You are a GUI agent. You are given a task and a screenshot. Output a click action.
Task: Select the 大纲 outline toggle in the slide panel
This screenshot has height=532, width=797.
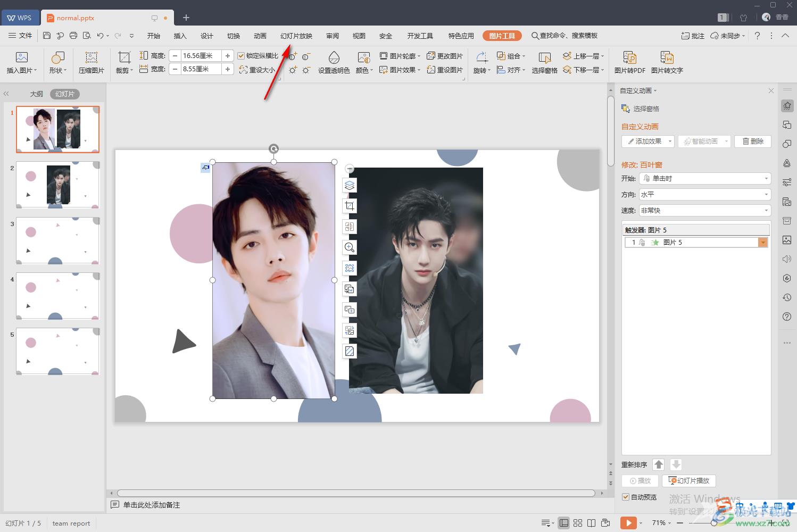tap(36, 94)
